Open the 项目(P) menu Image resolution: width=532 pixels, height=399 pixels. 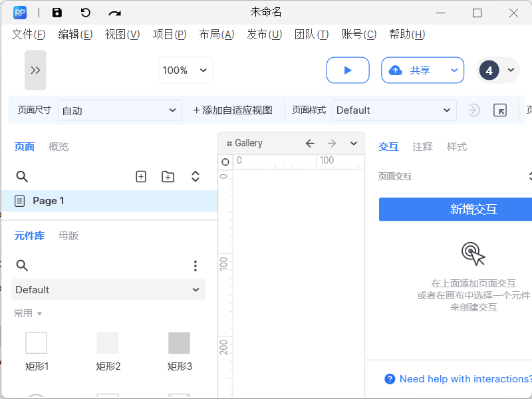coord(170,35)
